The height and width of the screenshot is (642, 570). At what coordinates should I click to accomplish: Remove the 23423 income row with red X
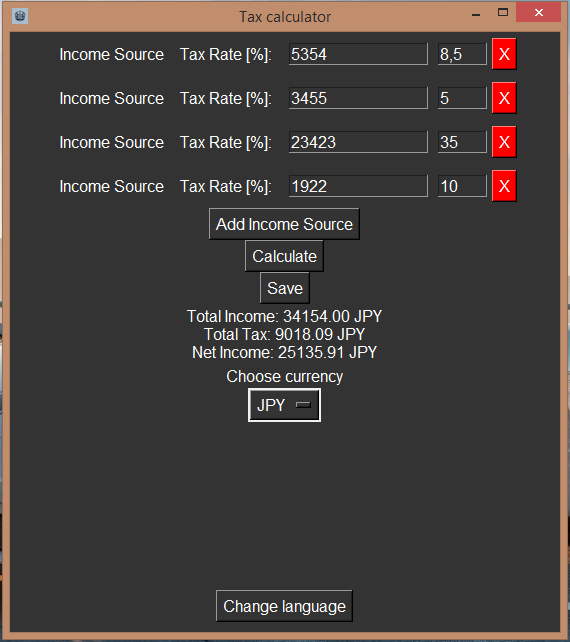pos(504,142)
